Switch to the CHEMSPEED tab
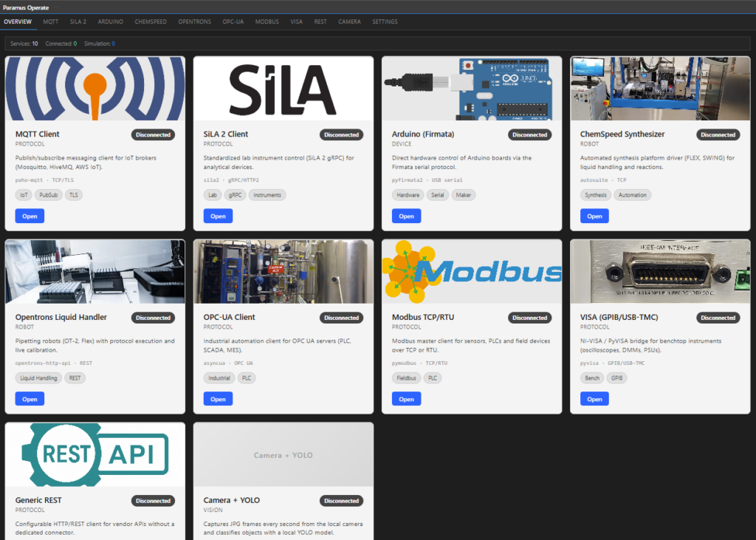This screenshot has width=756, height=540. pyautogui.click(x=151, y=21)
